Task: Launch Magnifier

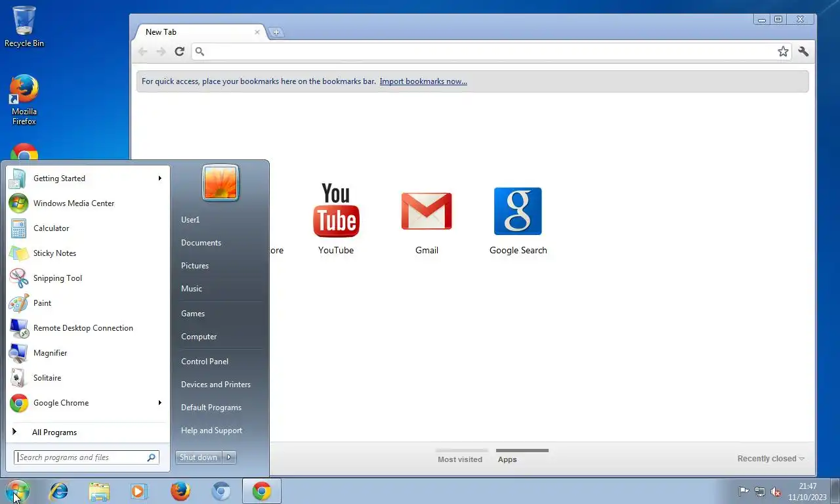Action: point(87,353)
